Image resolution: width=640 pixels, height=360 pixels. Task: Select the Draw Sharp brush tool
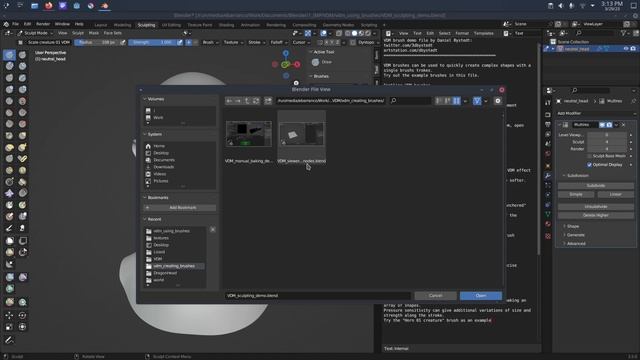coord(22,54)
